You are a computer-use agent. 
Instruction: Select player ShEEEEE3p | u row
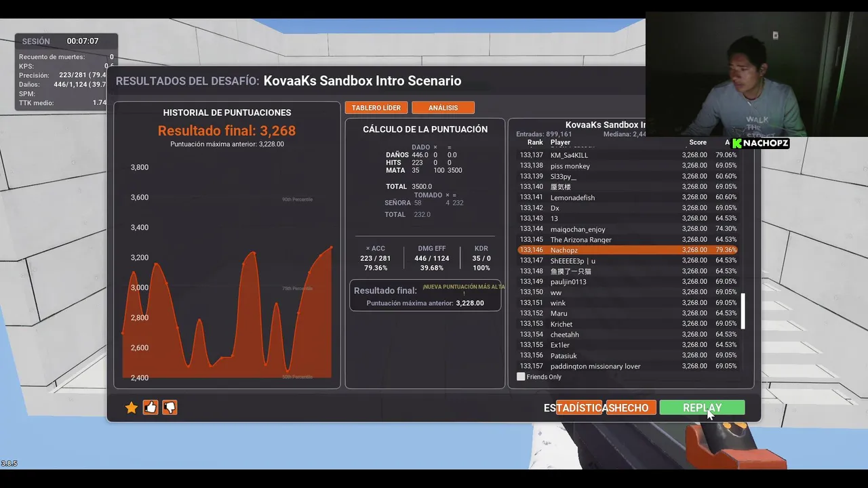627,260
